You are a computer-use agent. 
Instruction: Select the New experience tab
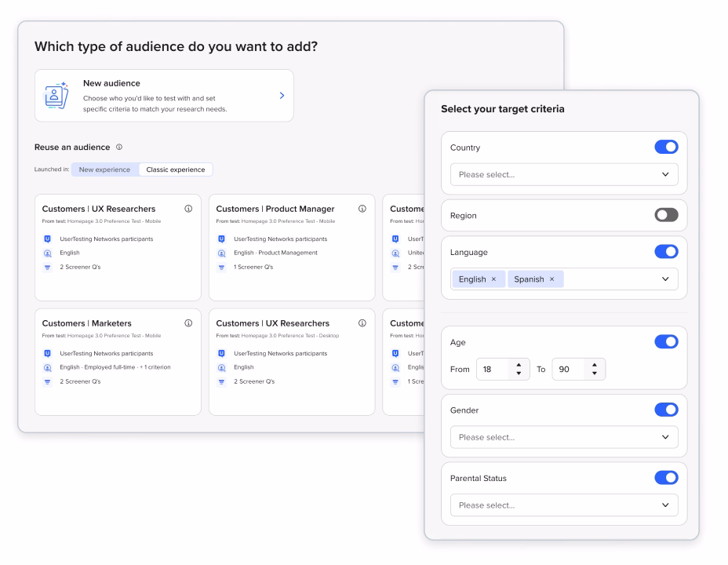pos(104,169)
